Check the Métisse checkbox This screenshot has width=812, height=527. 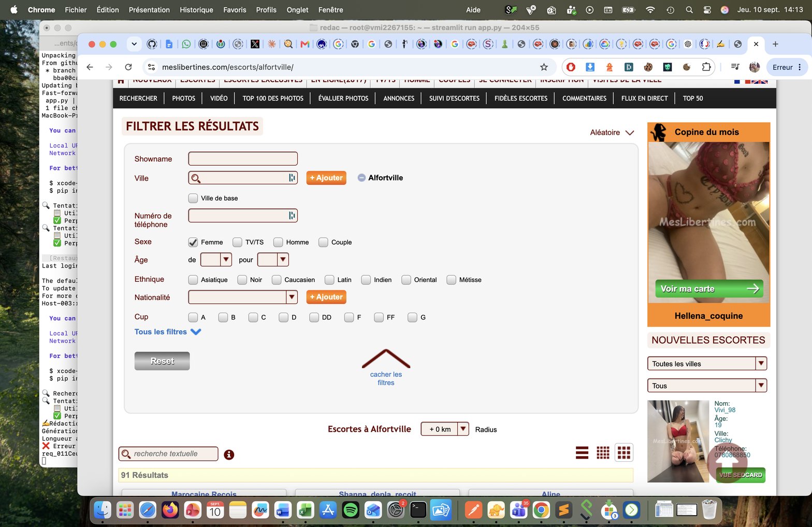coord(451,280)
